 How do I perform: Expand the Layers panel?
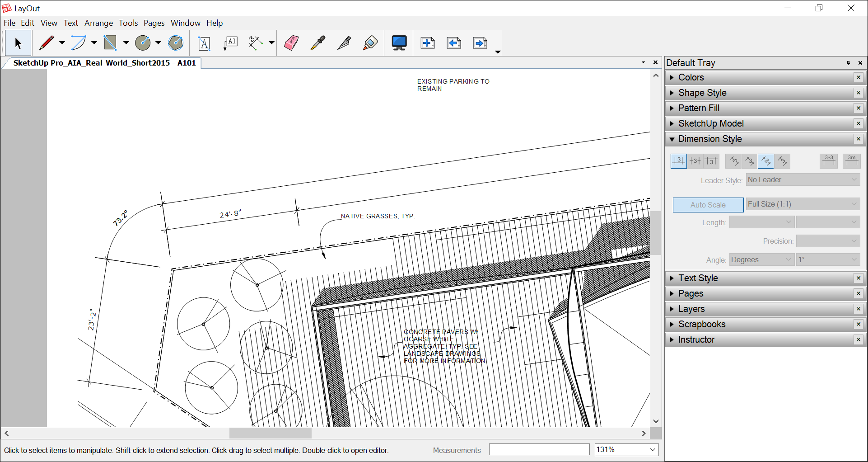[x=691, y=309]
